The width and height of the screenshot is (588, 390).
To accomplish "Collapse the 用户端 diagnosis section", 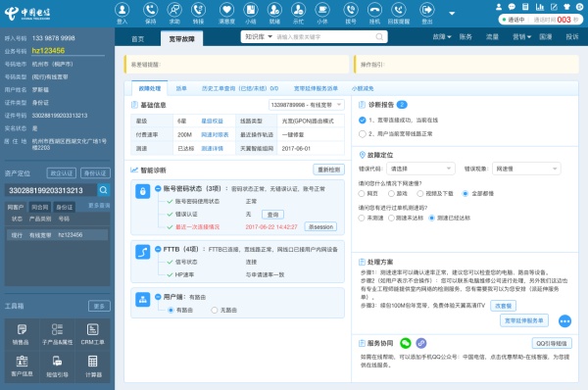I will point(158,297).
